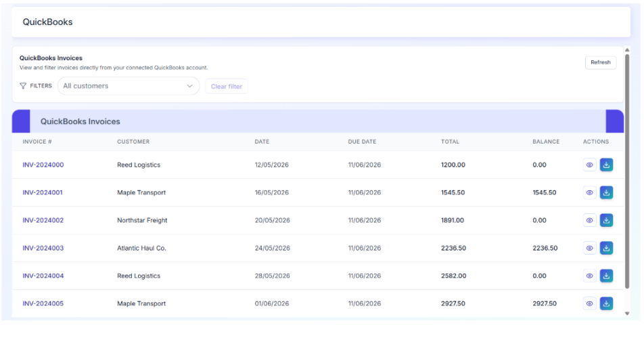Download invoice INV-2024003
This screenshot has width=644, height=344.
(x=606, y=248)
